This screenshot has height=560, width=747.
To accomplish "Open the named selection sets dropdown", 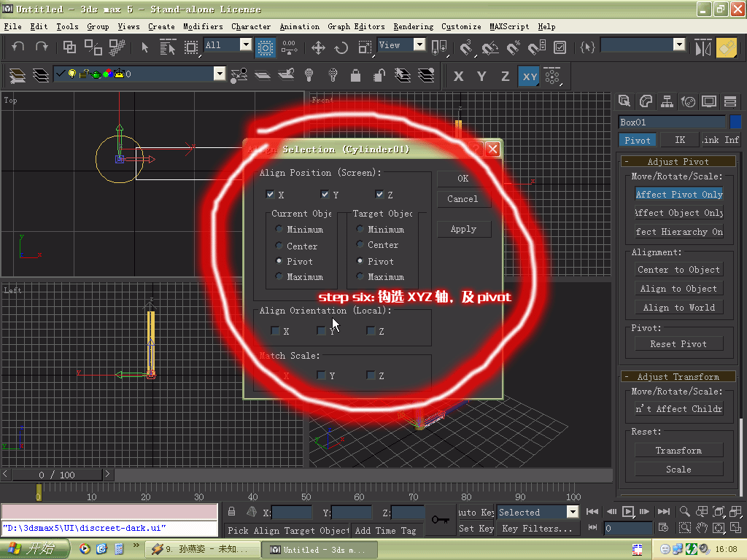I will 679,44.
